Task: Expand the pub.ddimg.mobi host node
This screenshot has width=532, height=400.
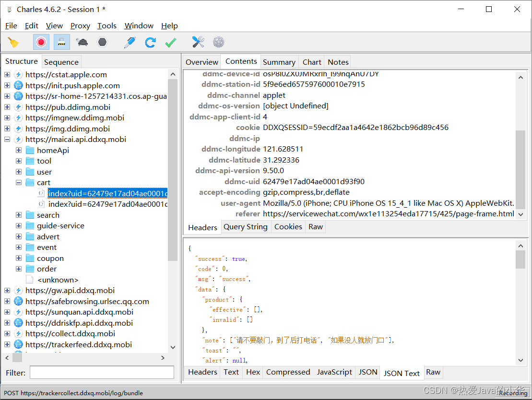Action: pos(7,107)
